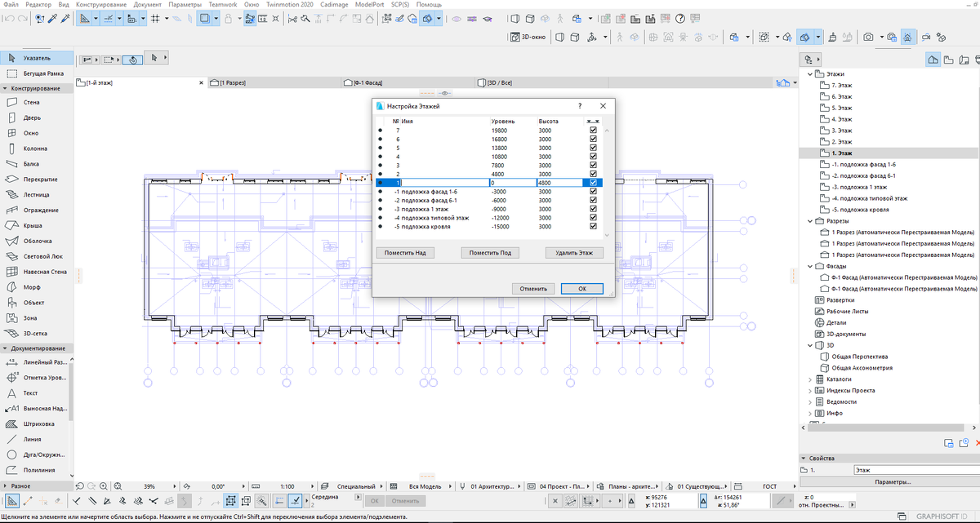Open the Документ menu
Image resolution: width=980 pixels, height=523 pixels.
pyautogui.click(x=148, y=5)
